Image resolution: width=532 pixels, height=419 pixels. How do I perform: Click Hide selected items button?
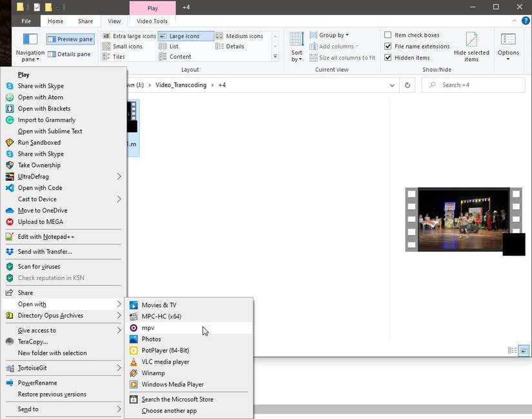click(x=471, y=47)
